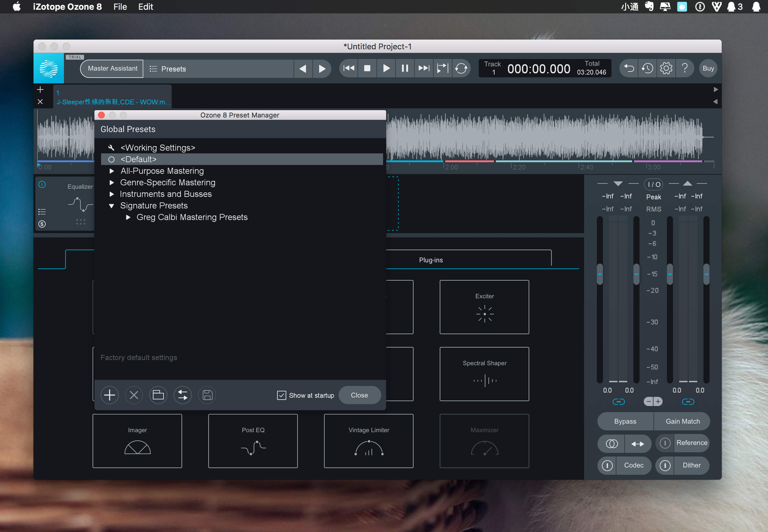Add a new preset with the plus button
This screenshot has height=532, width=768.
109,395
